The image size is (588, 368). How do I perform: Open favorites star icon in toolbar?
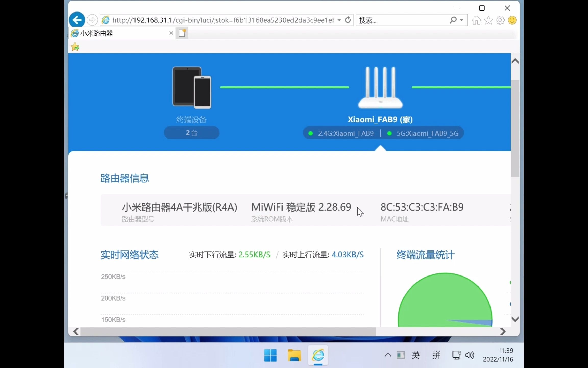(488, 20)
